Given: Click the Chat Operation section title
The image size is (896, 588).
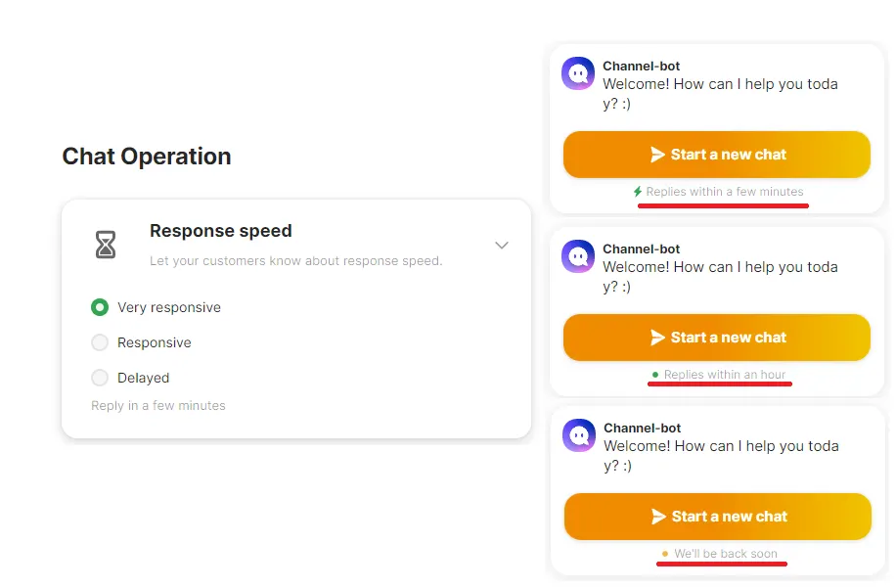Looking at the screenshot, I should (x=147, y=157).
